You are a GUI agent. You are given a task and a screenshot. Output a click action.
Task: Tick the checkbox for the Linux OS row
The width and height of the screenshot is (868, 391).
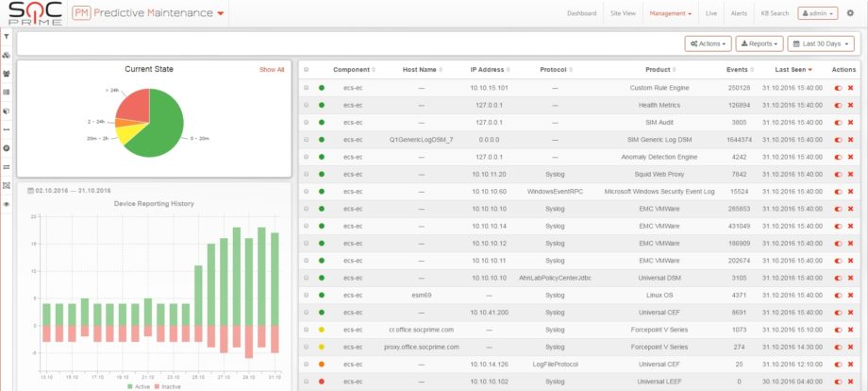coord(306,296)
